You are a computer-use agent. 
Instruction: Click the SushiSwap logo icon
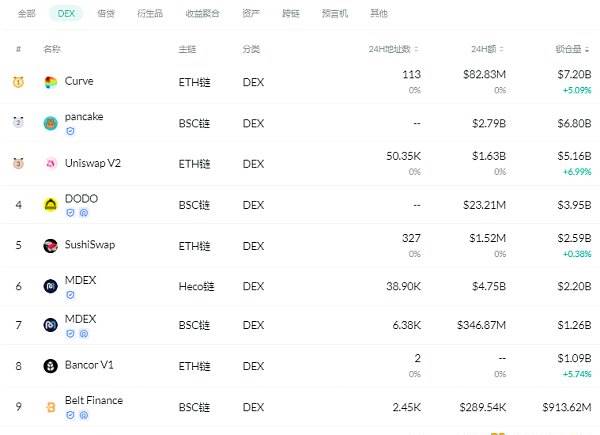51,245
